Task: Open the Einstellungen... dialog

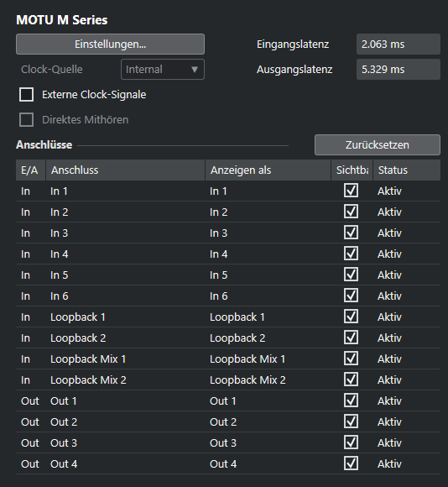Action: [x=110, y=45]
